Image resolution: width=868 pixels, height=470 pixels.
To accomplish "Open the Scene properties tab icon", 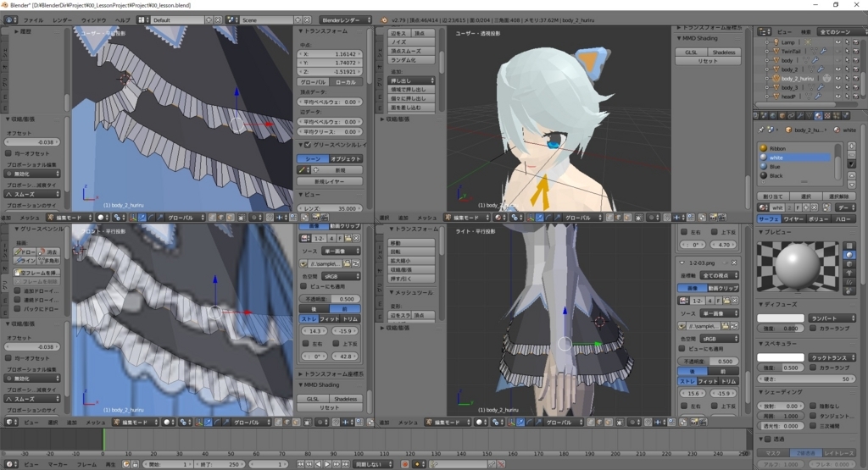I will pos(764,115).
